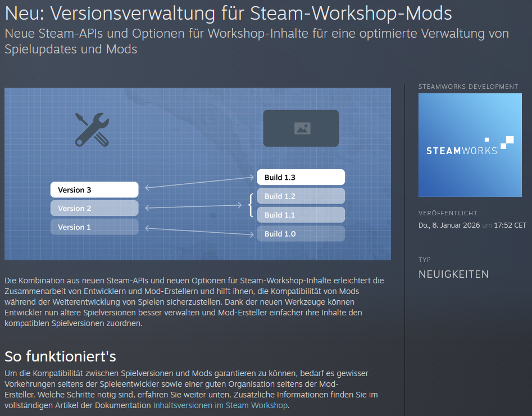
Task: Open the Inhaltsversionen im Steam Workshop link
Action: click(220, 405)
